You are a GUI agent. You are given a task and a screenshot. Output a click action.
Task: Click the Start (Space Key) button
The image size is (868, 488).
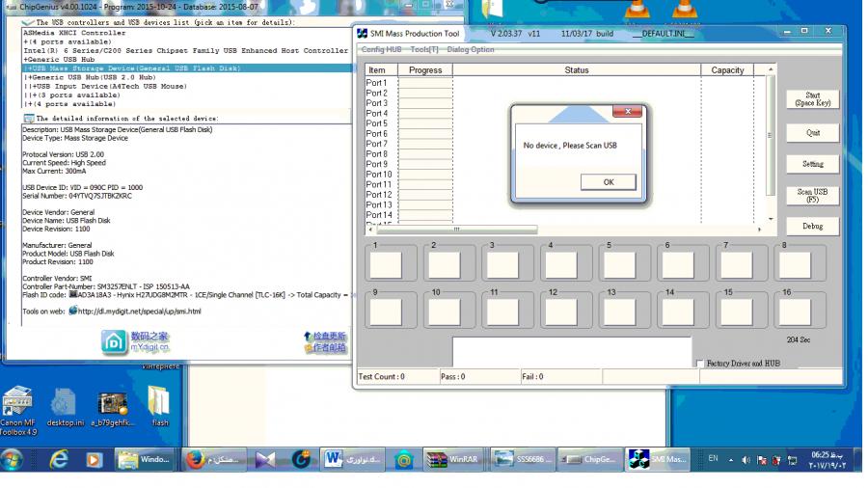[x=812, y=99]
